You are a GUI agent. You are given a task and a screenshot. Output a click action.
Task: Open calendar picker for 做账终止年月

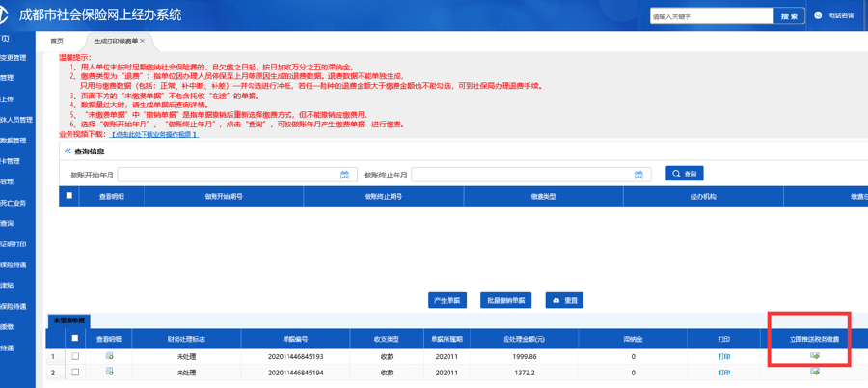pyautogui.click(x=638, y=175)
